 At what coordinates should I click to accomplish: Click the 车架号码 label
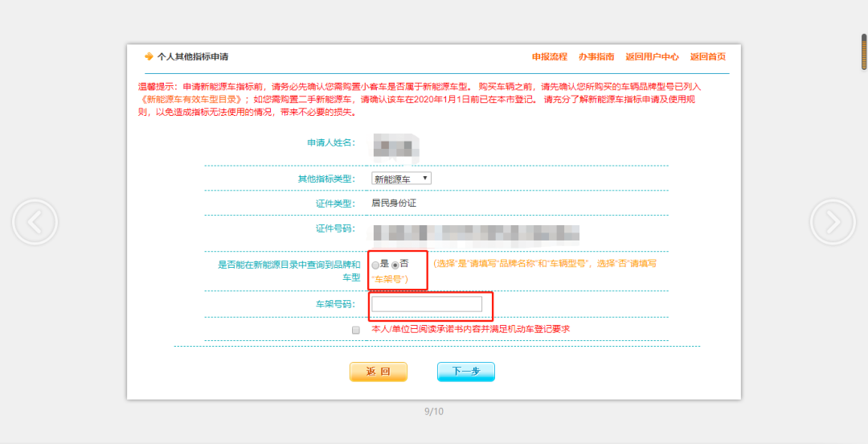[334, 304]
